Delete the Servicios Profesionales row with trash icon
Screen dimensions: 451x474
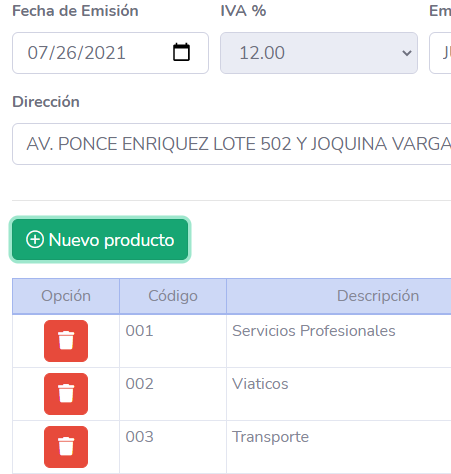click(x=66, y=341)
